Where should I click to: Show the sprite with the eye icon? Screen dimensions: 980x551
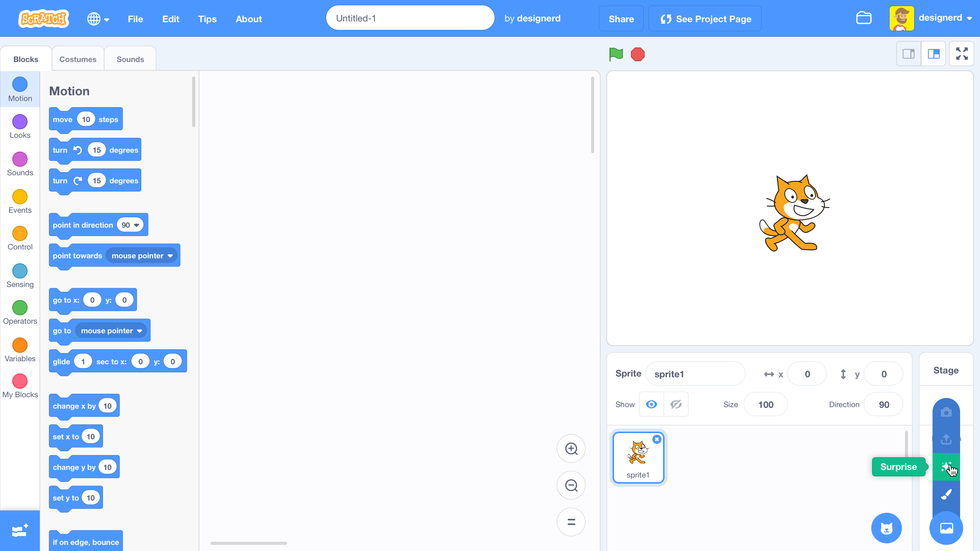[652, 404]
